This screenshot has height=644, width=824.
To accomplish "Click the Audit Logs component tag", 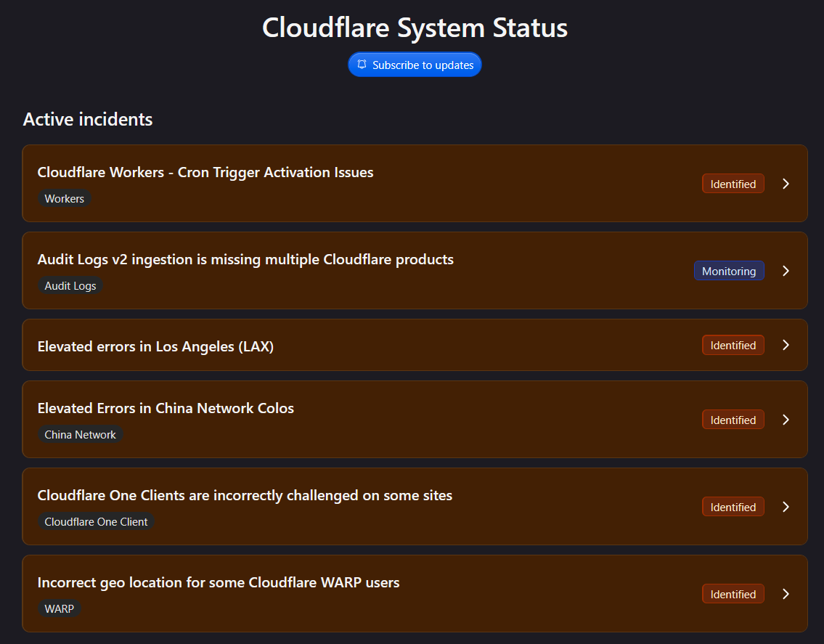I will click(70, 286).
